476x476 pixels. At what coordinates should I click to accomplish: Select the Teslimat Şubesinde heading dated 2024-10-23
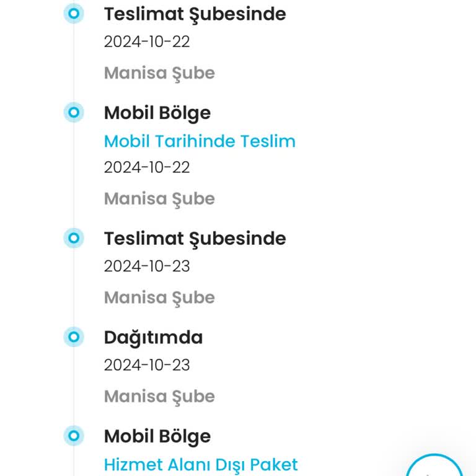tap(195, 239)
